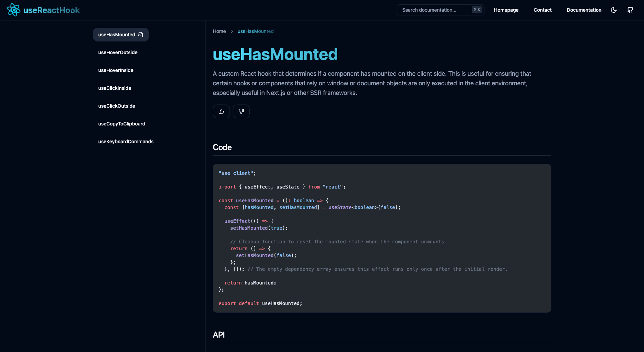The width and height of the screenshot is (644, 352).
Task: Click the useEffect(() => { line
Action: tap(249, 221)
